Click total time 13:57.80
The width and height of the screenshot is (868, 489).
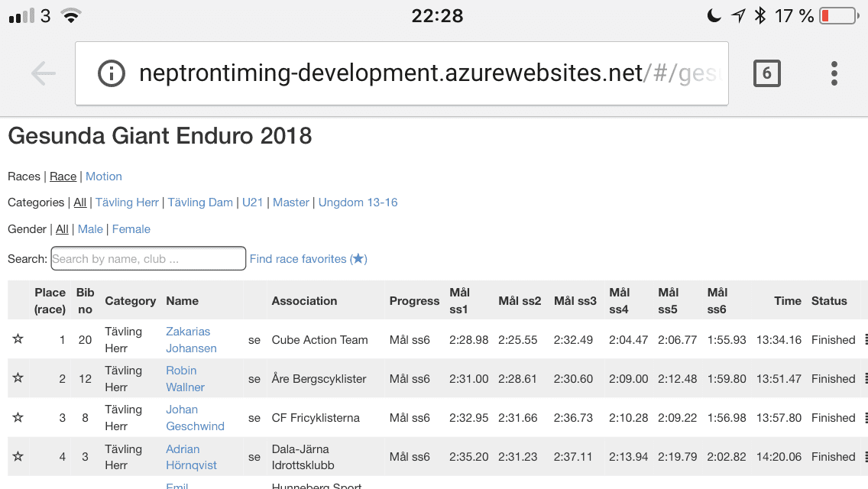[x=779, y=418]
